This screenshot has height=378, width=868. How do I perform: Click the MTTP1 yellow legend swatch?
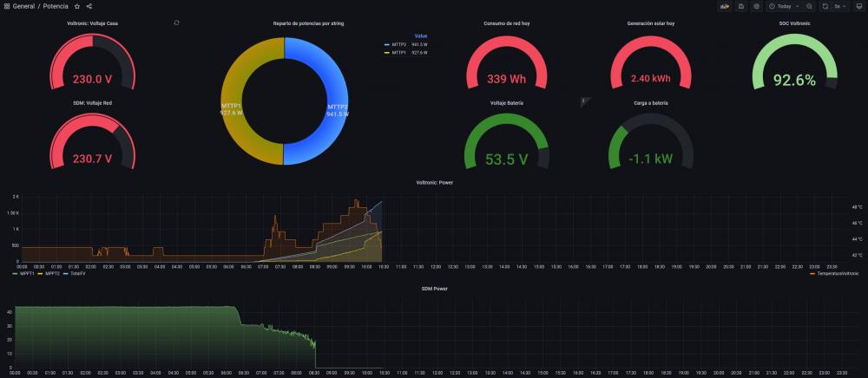386,53
